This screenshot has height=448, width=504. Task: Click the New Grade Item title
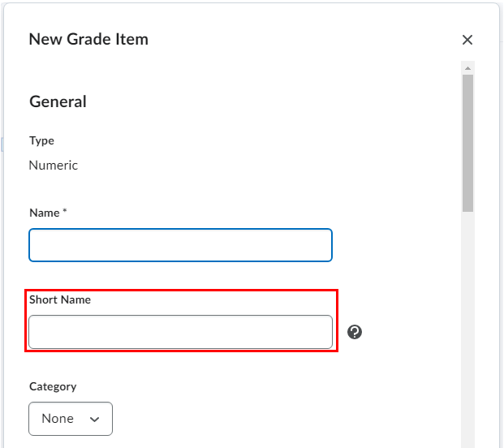[x=88, y=39]
